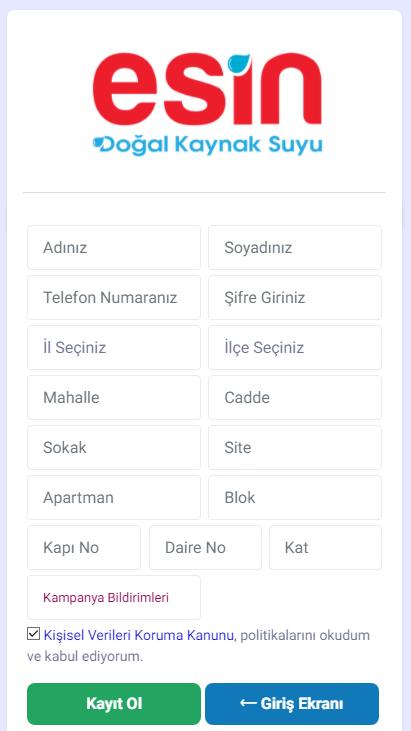This screenshot has width=411, height=731.
Task: Uncheck the Kişisel Verileri Koruma checkbox
Action: pyautogui.click(x=34, y=634)
